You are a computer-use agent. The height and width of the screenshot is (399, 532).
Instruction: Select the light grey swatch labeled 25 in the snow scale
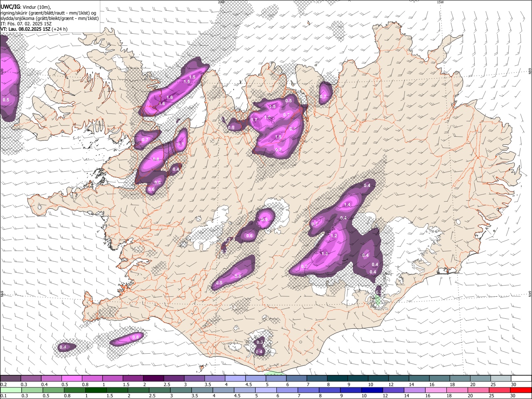coord(501,379)
